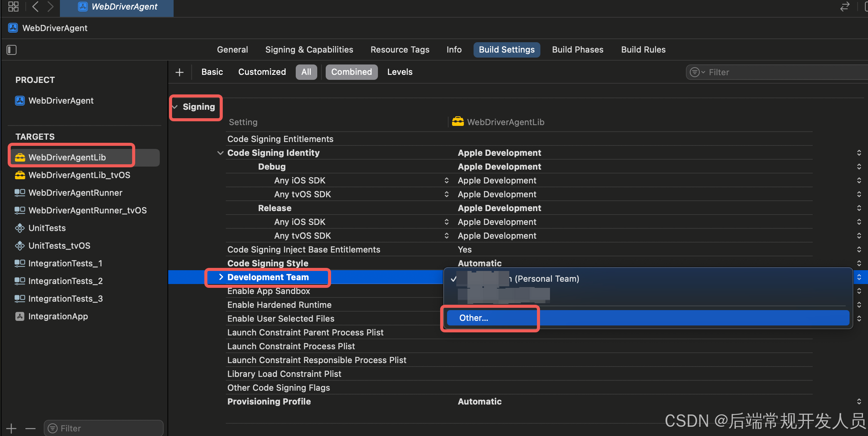
Task: Expand the Development Team row
Action: (221, 277)
